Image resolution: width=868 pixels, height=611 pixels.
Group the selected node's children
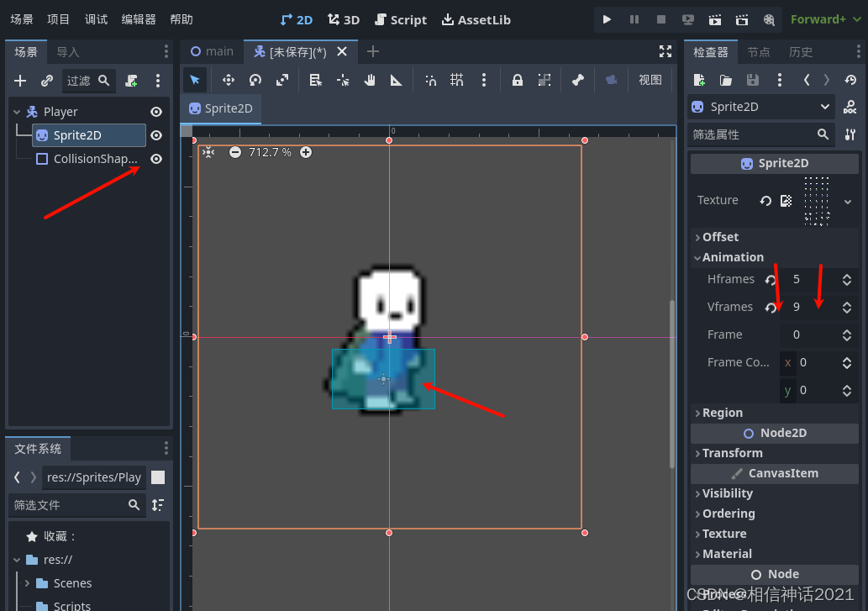coord(544,80)
